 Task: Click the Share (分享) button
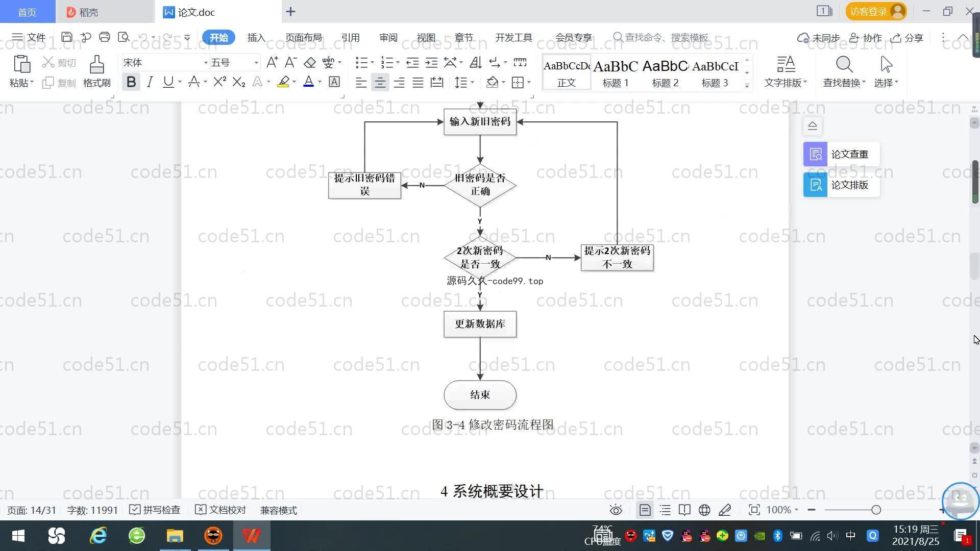click(907, 38)
